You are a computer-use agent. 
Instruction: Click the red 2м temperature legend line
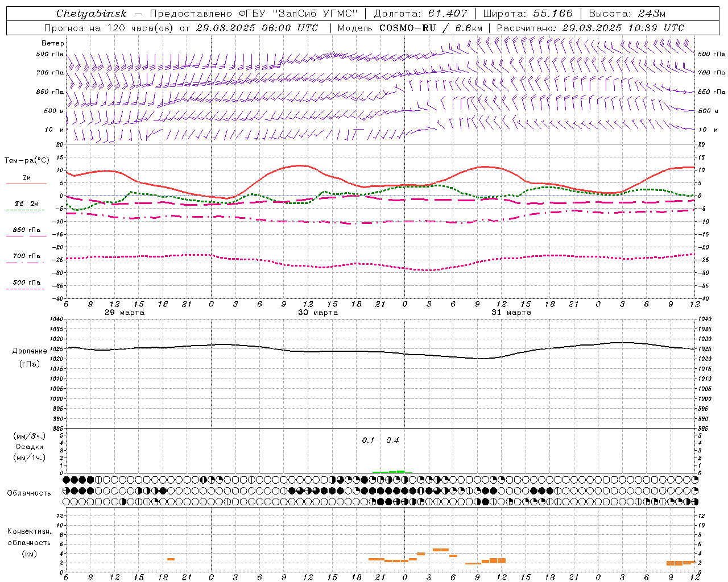click(x=26, y=184)
